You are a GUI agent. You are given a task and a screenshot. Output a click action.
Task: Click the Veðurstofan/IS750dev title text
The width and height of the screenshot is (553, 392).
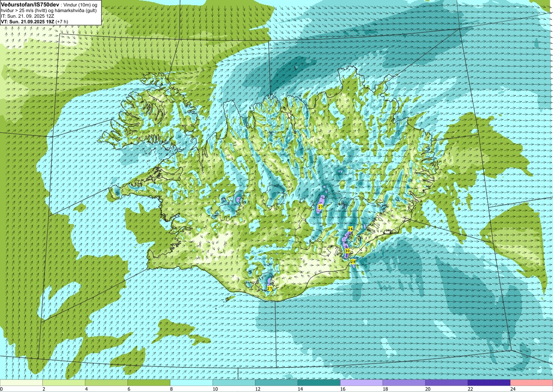(30, 4)
